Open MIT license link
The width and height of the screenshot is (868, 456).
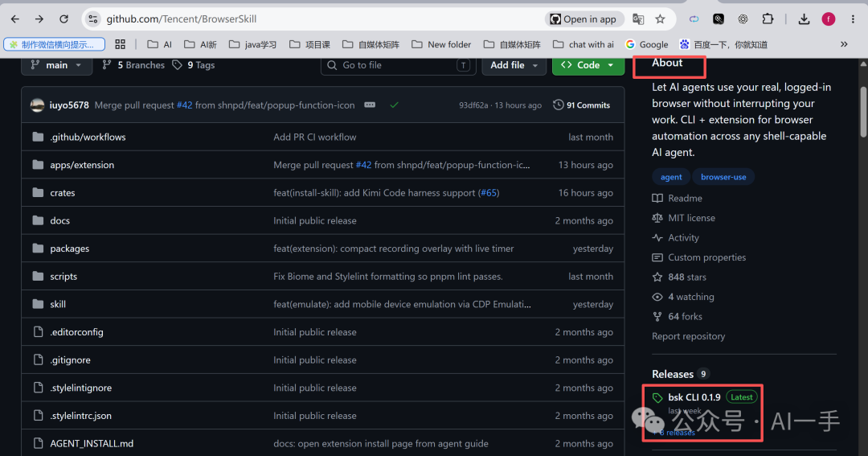[684, 218]
